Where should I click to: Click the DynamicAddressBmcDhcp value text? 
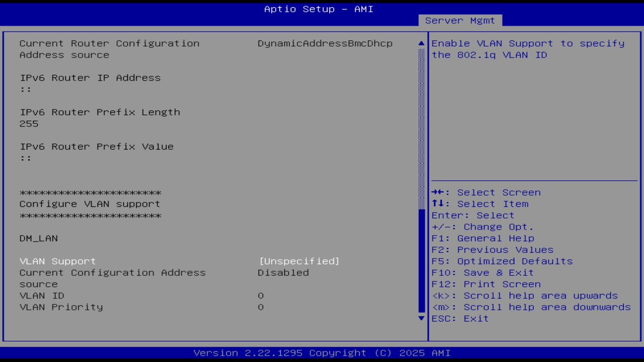[325, 43]
